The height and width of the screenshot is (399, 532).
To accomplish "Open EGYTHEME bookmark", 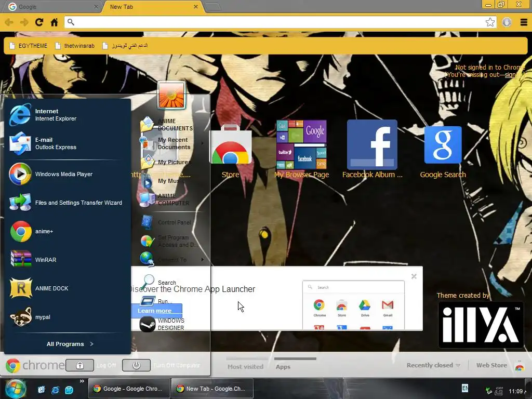I will pyautogui.click(x=29, y=46).
